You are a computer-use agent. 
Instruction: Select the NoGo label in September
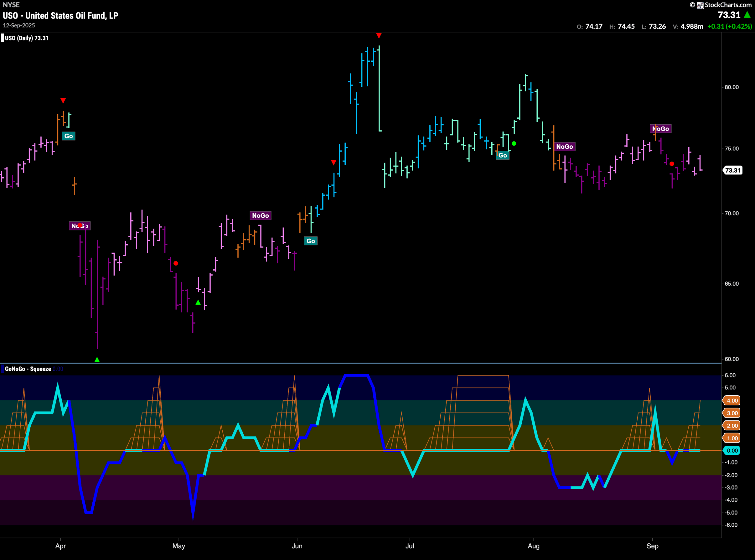[x=660, y=129]
